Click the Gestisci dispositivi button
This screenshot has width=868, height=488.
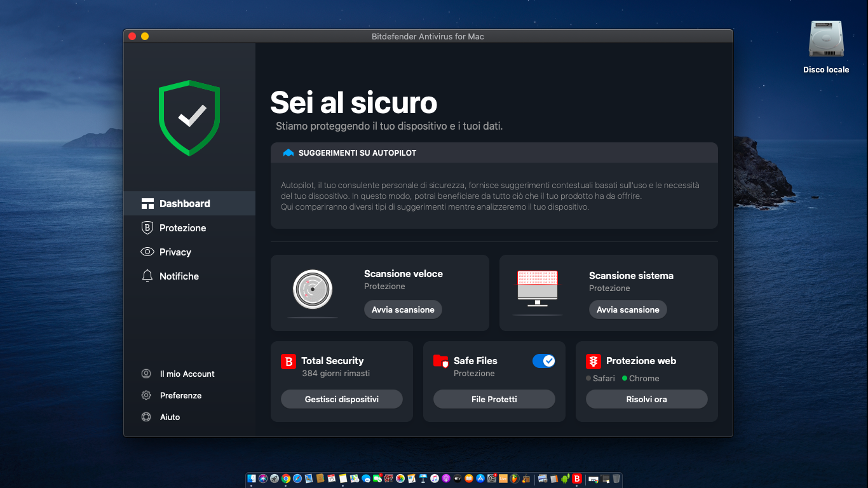coord(342,399)
